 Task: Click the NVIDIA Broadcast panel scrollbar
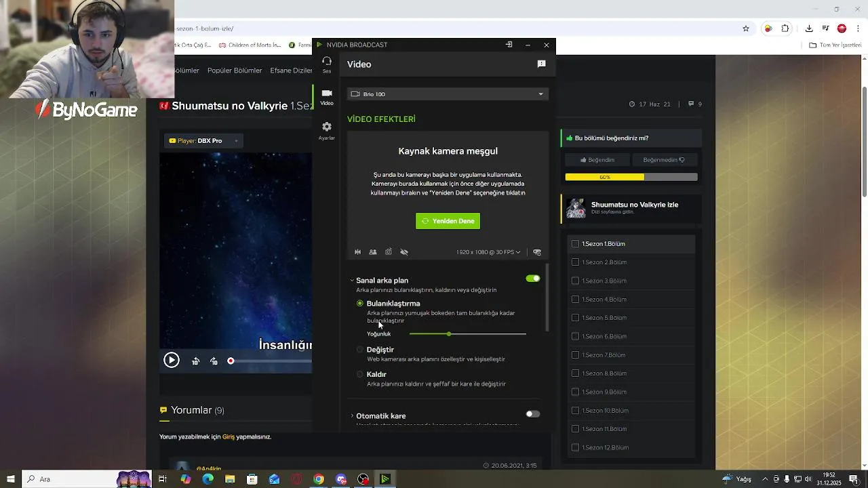point(547,298)
